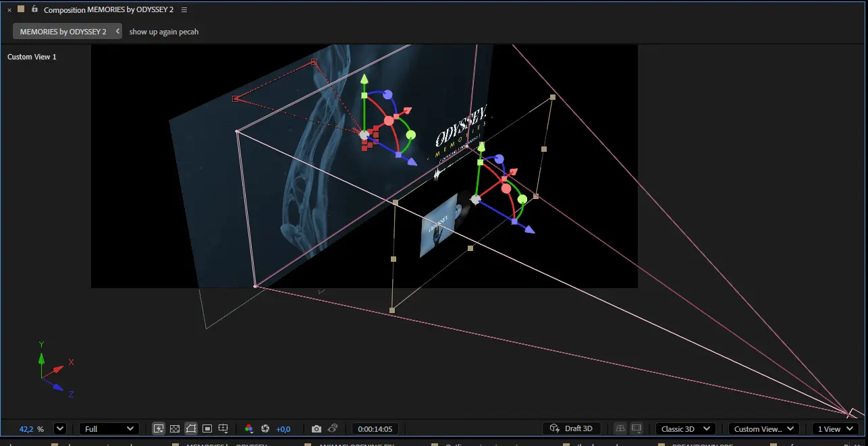Toggle mask and shape path visibility
The width and height of the screenshot is (868, 446).
(191, 428)
